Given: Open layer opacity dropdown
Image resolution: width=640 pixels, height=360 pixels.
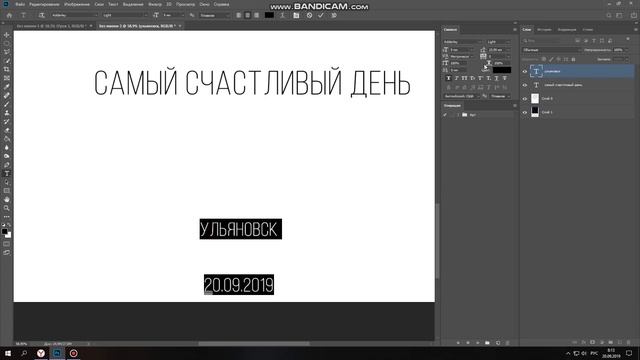Looking at the screenshot, I should 627,50.
